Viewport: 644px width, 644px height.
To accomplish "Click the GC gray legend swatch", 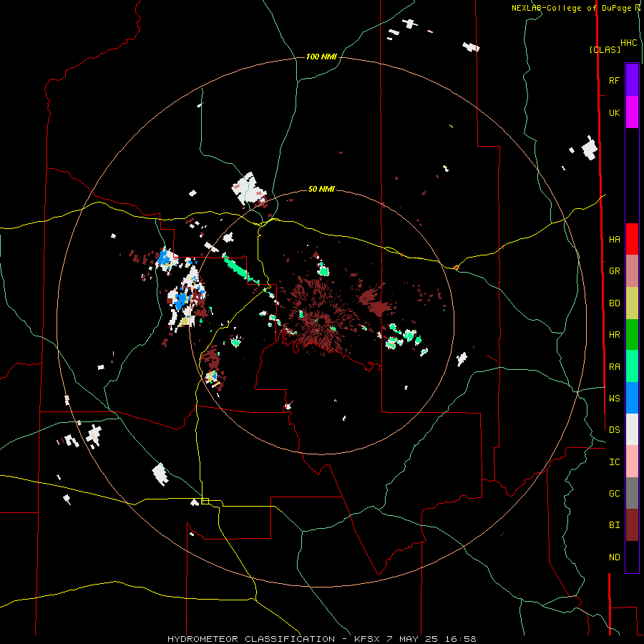I will pos(632,493).
